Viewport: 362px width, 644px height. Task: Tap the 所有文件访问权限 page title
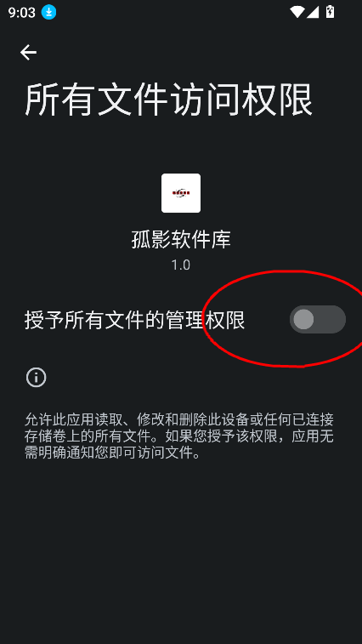point(169,100)
